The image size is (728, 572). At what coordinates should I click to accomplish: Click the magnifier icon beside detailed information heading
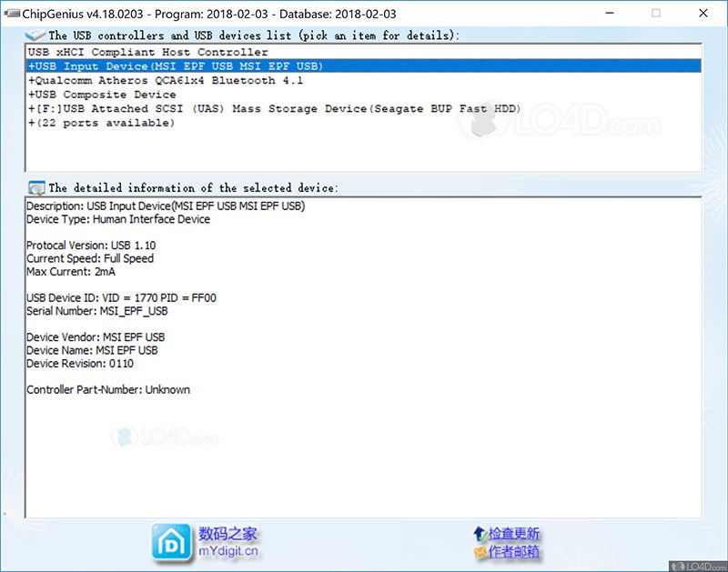[36, 188]
